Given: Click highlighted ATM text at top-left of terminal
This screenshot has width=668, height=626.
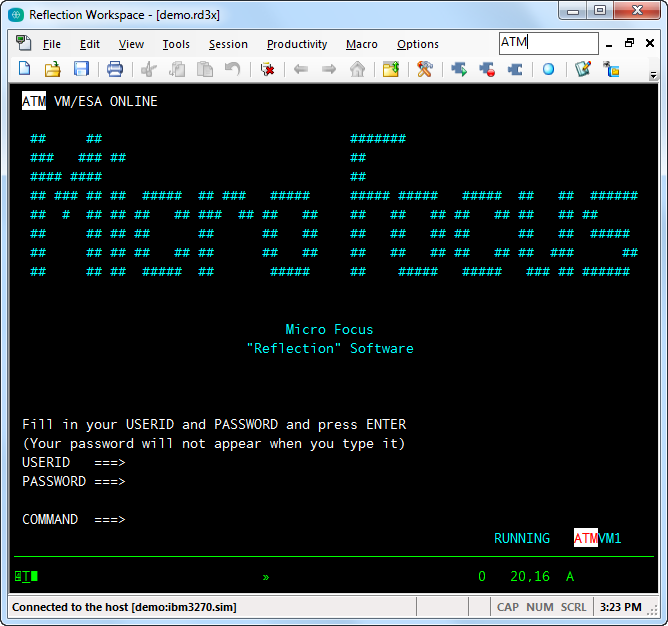Looking at the screenshot, I should tap(34, 101).
